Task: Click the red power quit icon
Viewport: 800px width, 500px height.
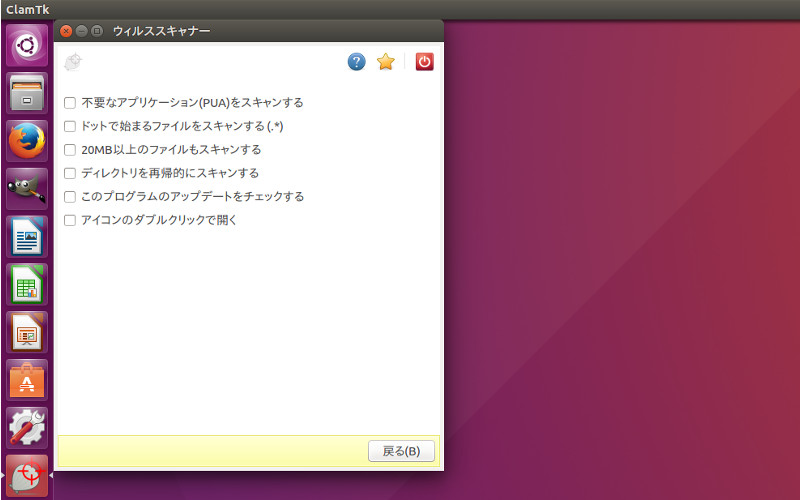Action: pyautogui.click(x=424, y=62)
